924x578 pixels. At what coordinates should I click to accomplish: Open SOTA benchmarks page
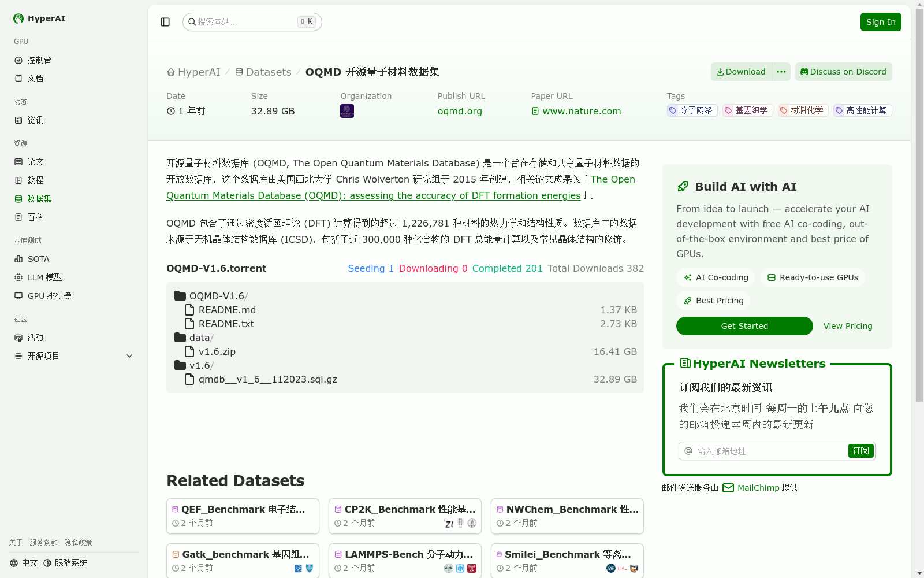click(x=38, y=259)
